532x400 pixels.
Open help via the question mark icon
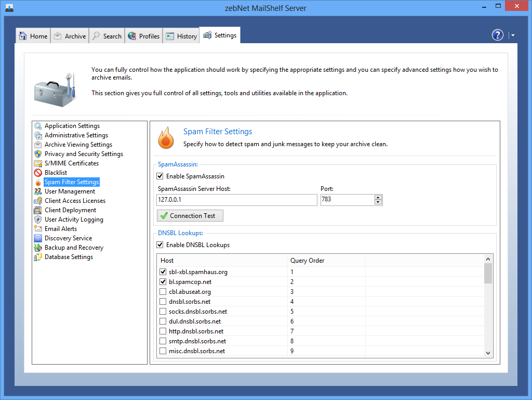tap(497, 35)
